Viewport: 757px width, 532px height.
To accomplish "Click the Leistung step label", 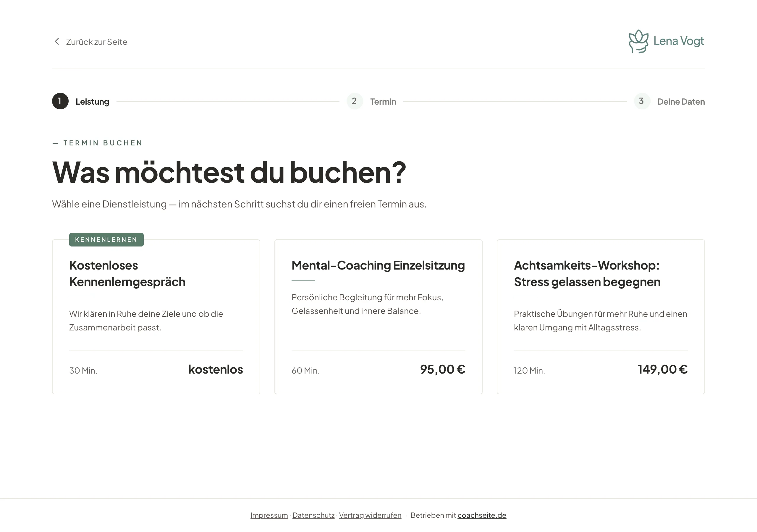I will (92, 101).
